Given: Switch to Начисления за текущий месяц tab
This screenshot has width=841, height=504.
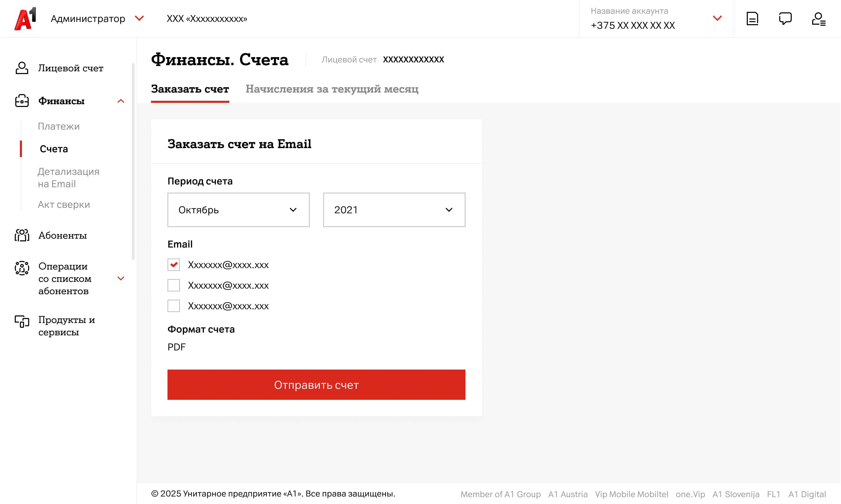Looking at the screenshot, I should pyautogui.click(x=332, y=89).
